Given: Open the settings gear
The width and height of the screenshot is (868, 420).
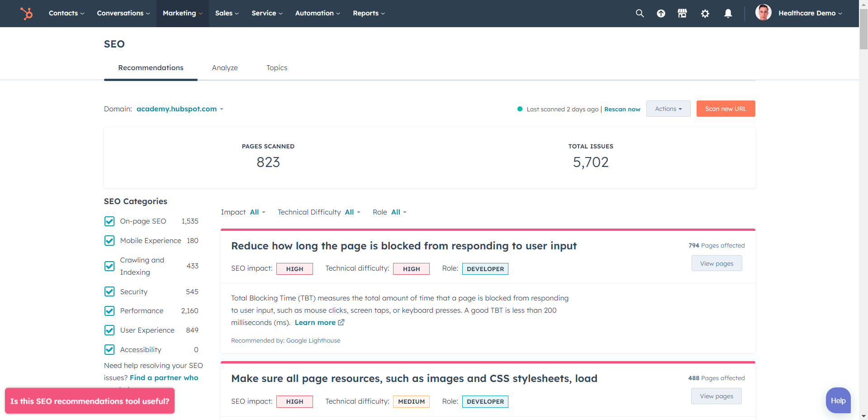Looking at the screenshot, I should (x=705, y=13).
